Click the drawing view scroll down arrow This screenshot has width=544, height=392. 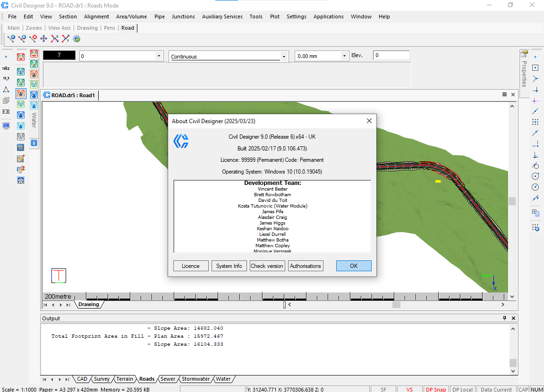[x=512, y=297]
